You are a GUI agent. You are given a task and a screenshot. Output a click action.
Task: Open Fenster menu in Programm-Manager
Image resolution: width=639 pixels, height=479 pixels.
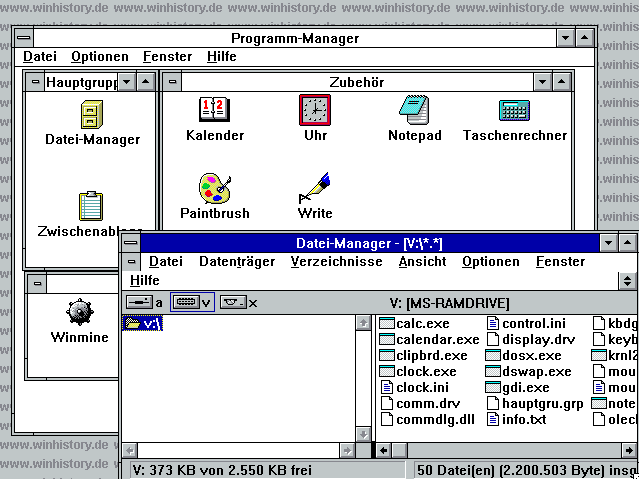point(167,56)
